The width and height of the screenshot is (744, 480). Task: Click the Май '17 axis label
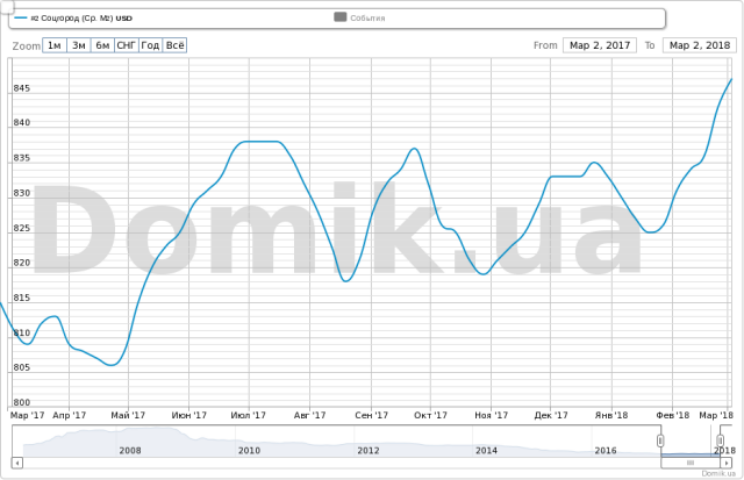tap(128, 415)
